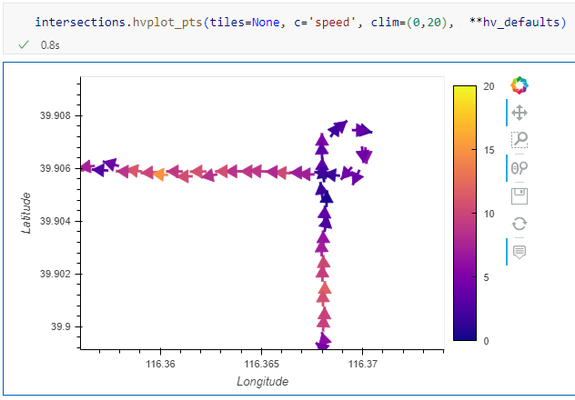Image resolution: width=575 pixels, height=400 pixels.
Task: Click the Longitude axis label
Action: tap(263, 381)
